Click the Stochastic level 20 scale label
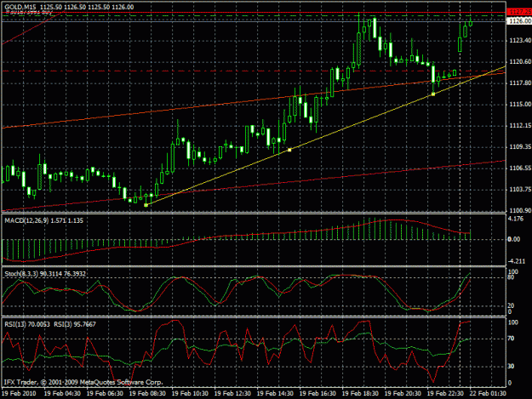532x399 pixels. [511, 305]
